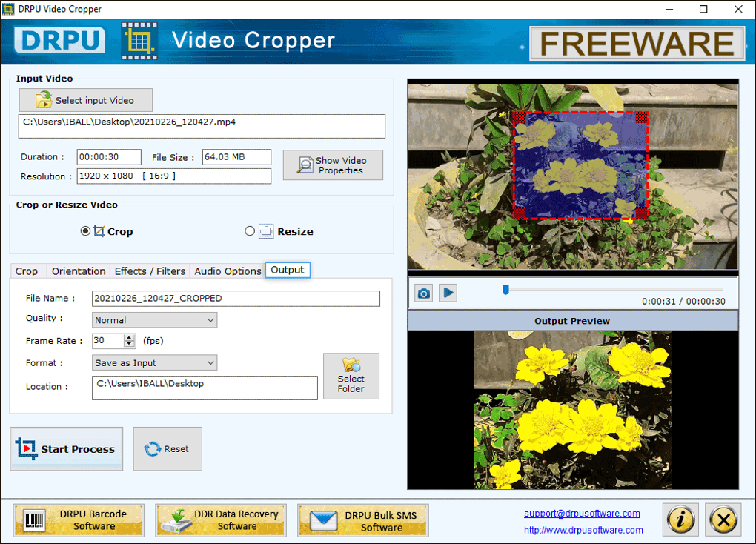
Task: Click the Select Folder button
Action: pyautogui.click(x=351, y=377)
